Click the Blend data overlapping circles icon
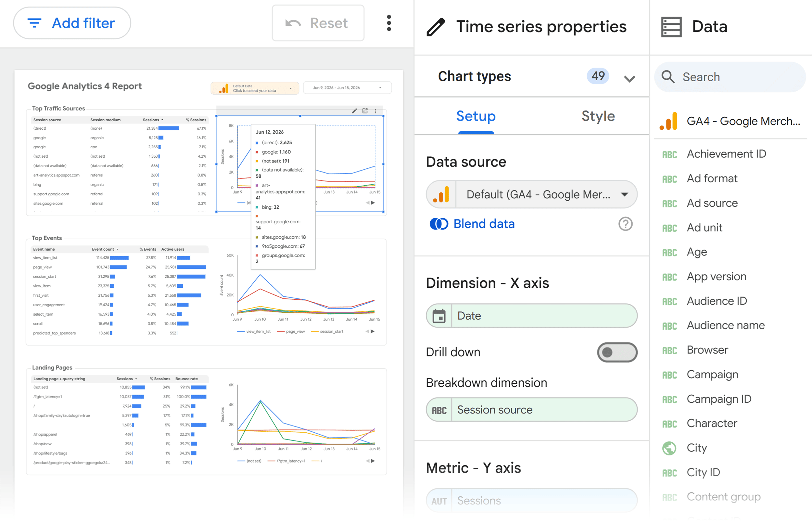The height and width of the screenshot is (524, 812). tap(438, 224)
